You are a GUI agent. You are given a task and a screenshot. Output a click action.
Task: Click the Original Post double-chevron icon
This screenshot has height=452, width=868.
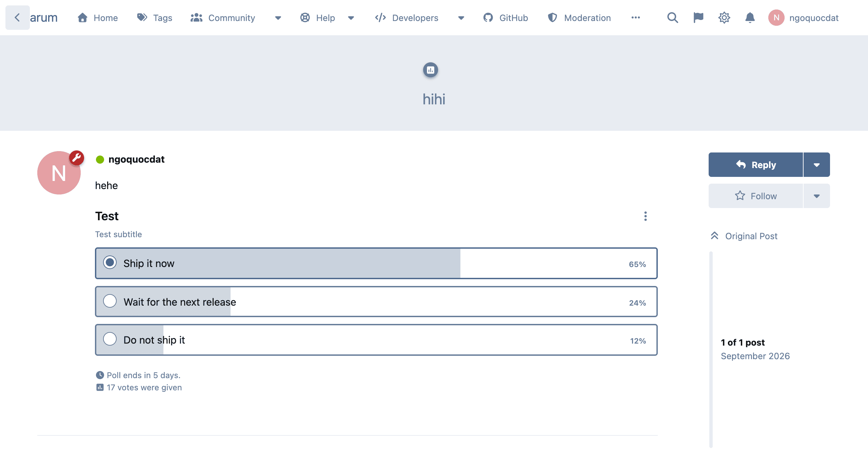(714, 236)
